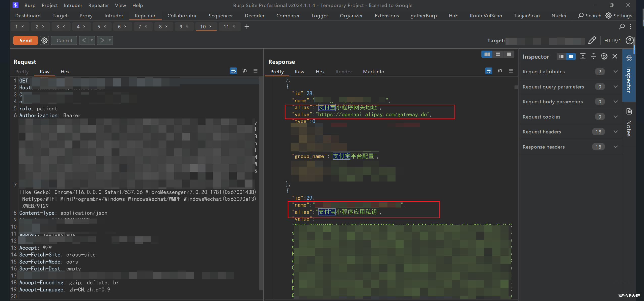
Task: Switch to the Collaborator tab
Action: click(x=182, y=16)
